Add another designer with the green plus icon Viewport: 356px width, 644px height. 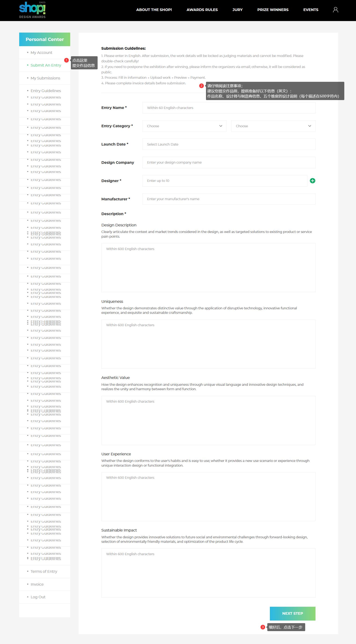pos(312,181)
